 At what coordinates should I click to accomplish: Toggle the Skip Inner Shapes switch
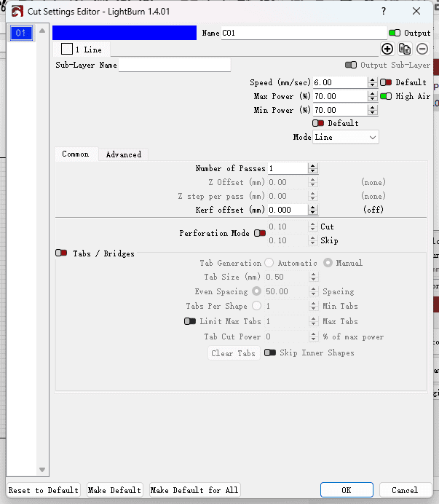coord(270,353)
